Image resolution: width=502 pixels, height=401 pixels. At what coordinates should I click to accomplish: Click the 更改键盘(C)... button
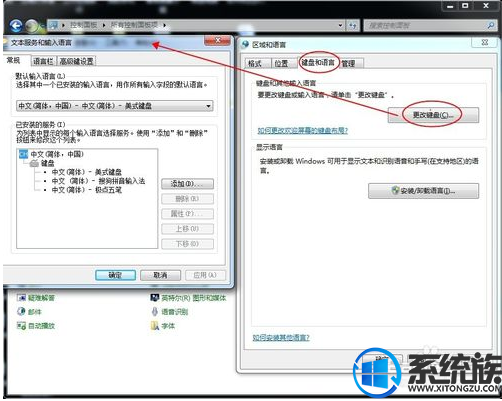point(433,115)
